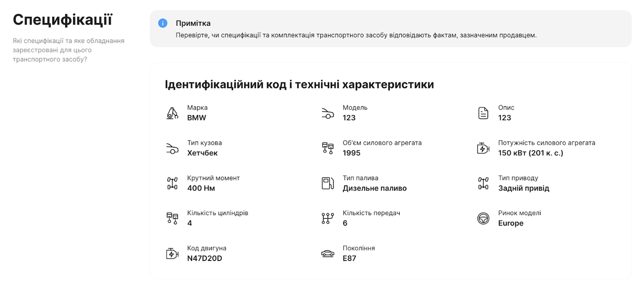This screenshot has width=644, height=291.
Task: Click the torque value 400 Нм
Action: [x=201, y=188]
